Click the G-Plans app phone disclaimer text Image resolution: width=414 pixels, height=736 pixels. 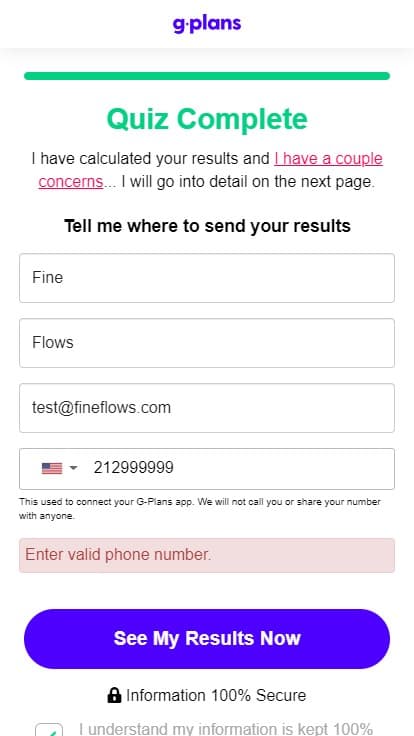200,509
